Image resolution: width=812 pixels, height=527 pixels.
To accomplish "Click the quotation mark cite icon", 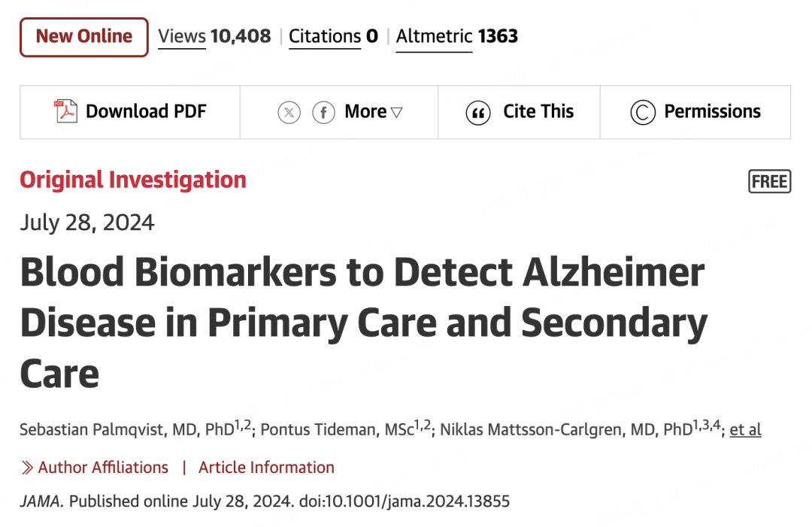I will pos(478,113).
